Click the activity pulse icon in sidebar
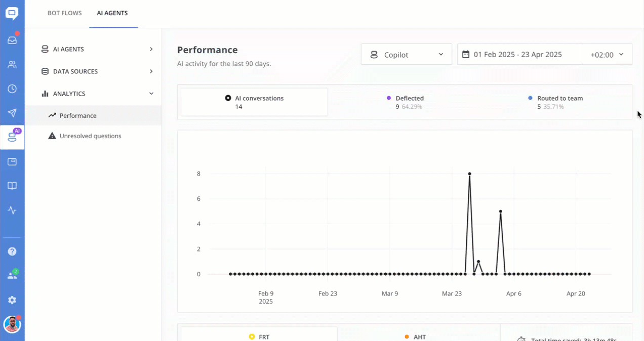The image size is (644, 341). [12, 210]
